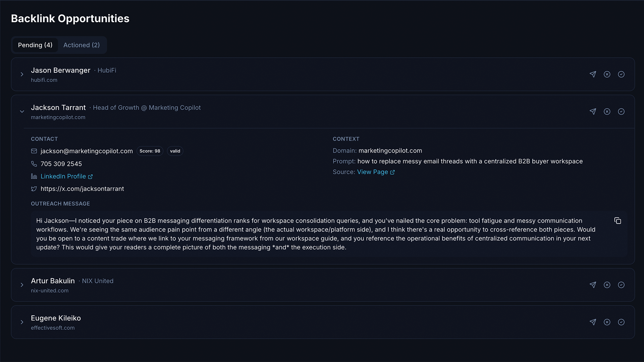Click the effectivesoft.com domain text

[x=53, y=328]
